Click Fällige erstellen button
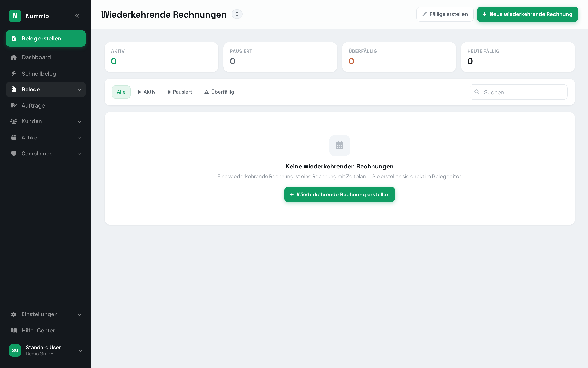The height and width of the screenshot is (368, 588). coord(445,14)
